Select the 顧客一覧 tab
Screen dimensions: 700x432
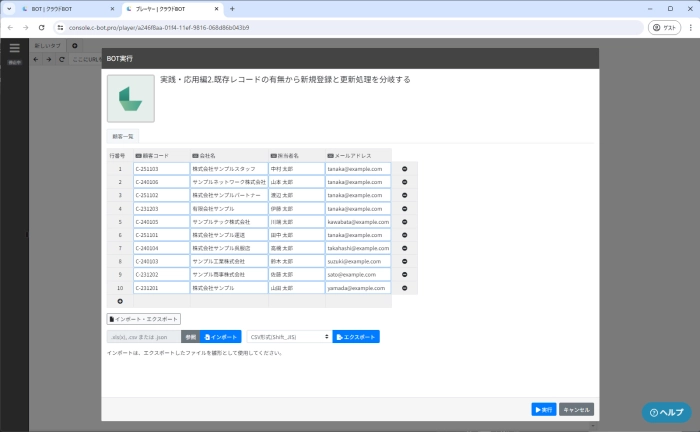[123, 135]
